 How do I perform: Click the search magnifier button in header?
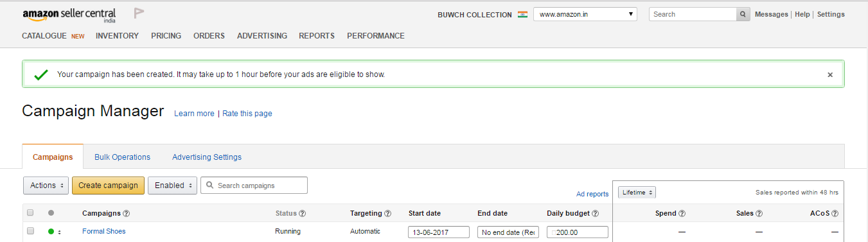point(743,14)
